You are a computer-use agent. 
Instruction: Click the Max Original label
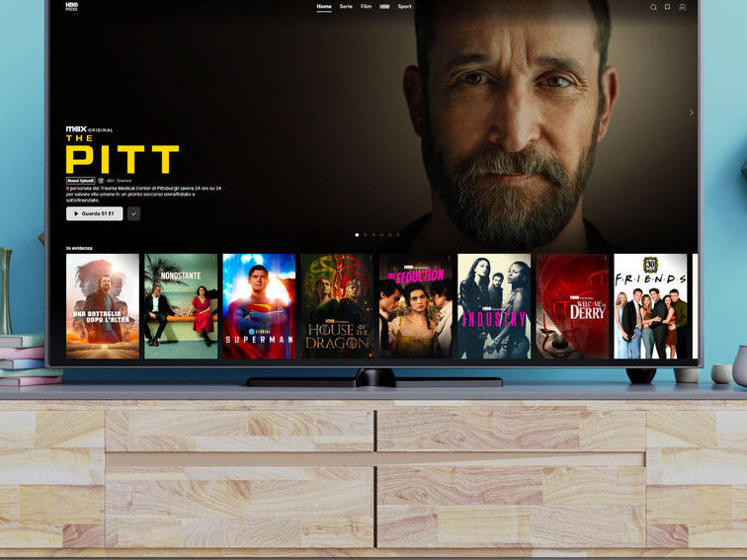coord(89,129)
